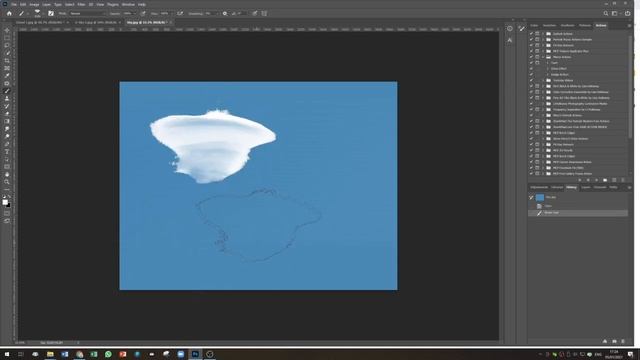Click the background color swatch
This screenshot has width=640, height=360.
[9, 205]
